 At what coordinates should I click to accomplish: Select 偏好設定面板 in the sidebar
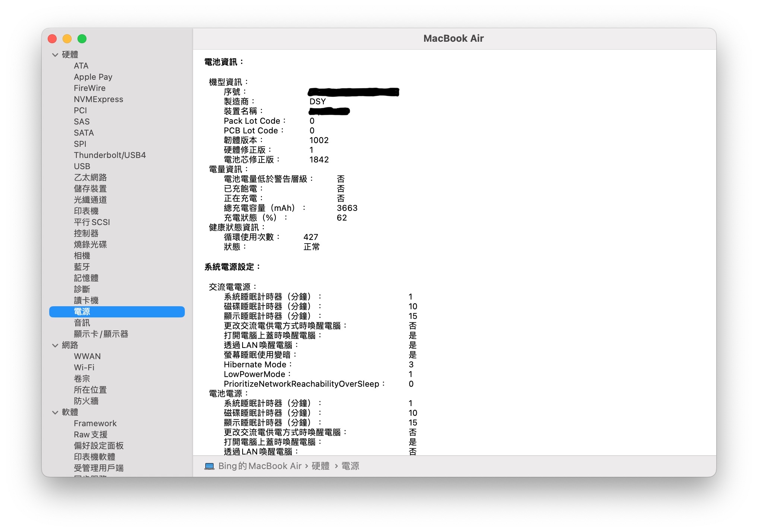click(x=99, y=446)
